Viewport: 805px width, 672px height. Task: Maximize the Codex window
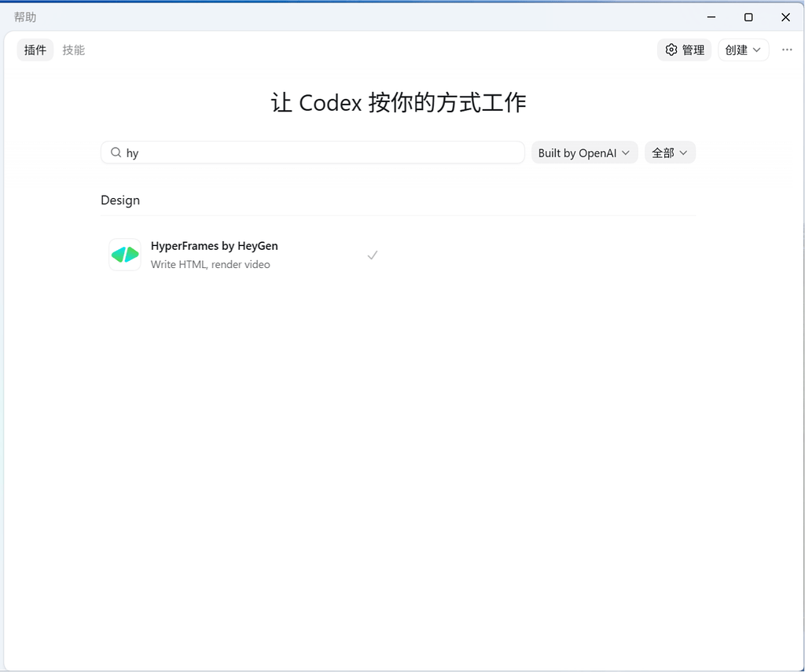(748, 17)
